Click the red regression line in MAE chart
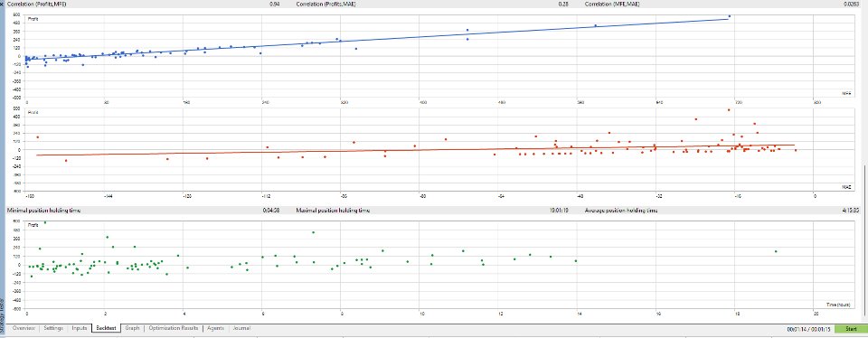Screen dimensions: 868x338 pyautogui.click(x=415, y=150)
